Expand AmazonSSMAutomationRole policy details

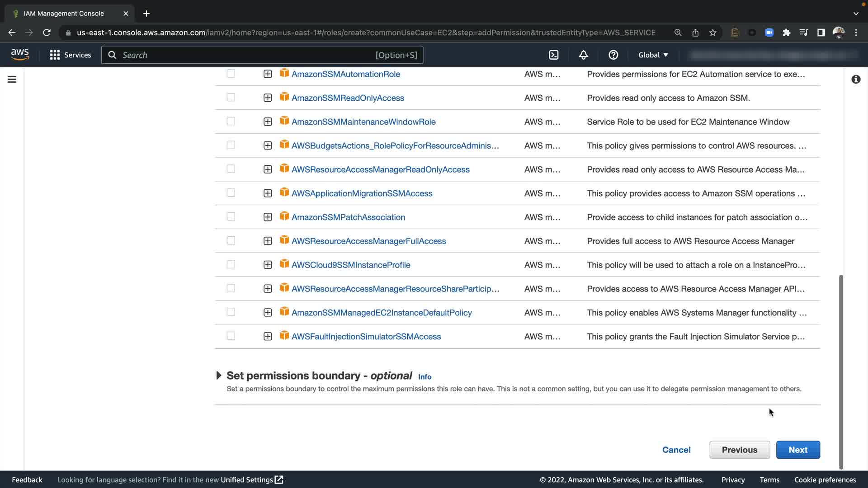point(268,74)
